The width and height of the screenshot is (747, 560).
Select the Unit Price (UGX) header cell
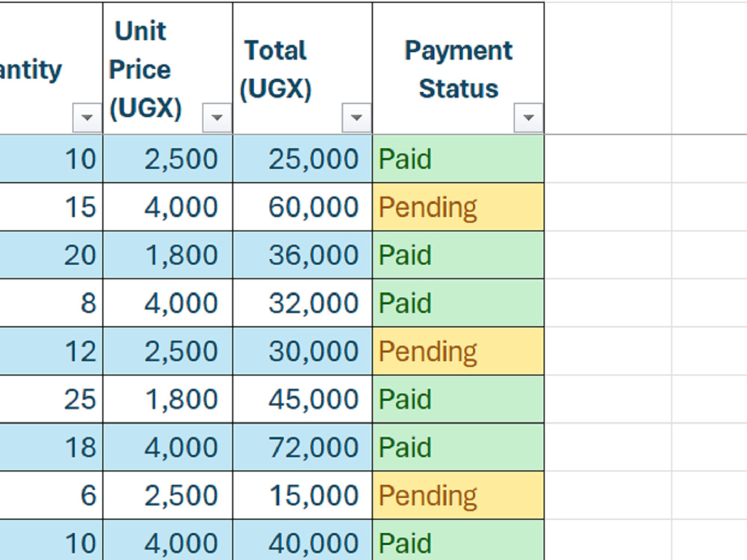point(167,69)
